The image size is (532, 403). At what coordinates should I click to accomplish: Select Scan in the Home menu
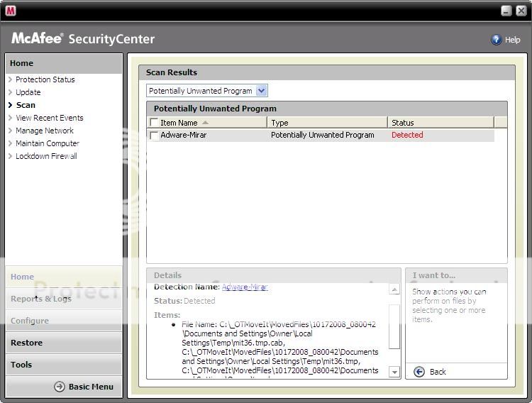[x=26, y=105]
